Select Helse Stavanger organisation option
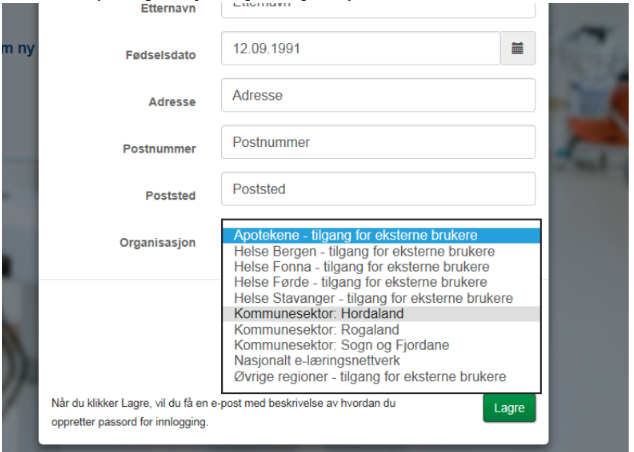 click(x=381, y=298)
